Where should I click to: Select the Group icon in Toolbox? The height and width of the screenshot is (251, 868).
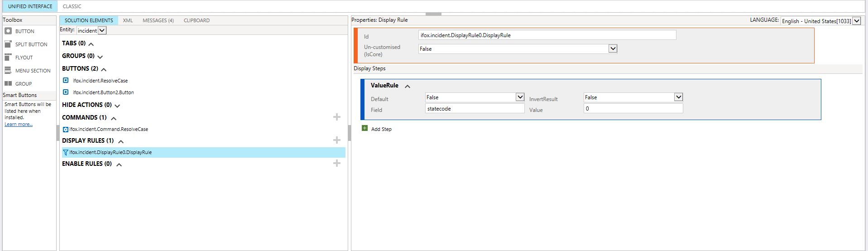point(8,83)
